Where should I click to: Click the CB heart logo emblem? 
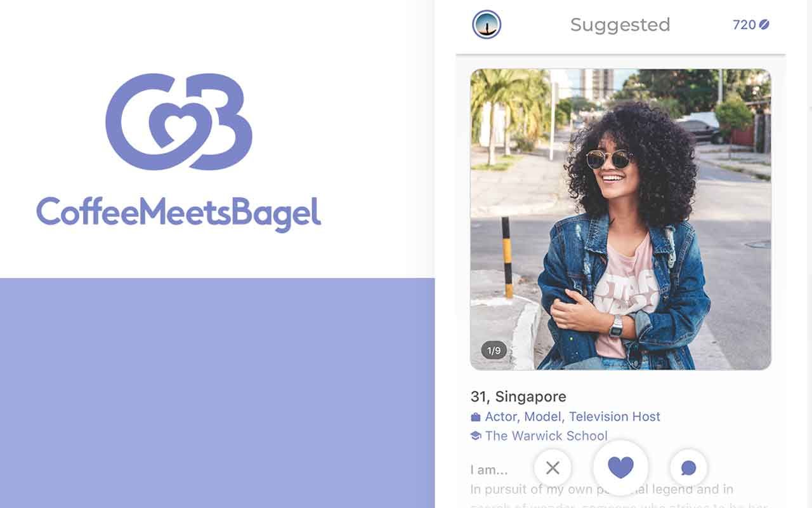pyautogui.click(x=179, y=122)
